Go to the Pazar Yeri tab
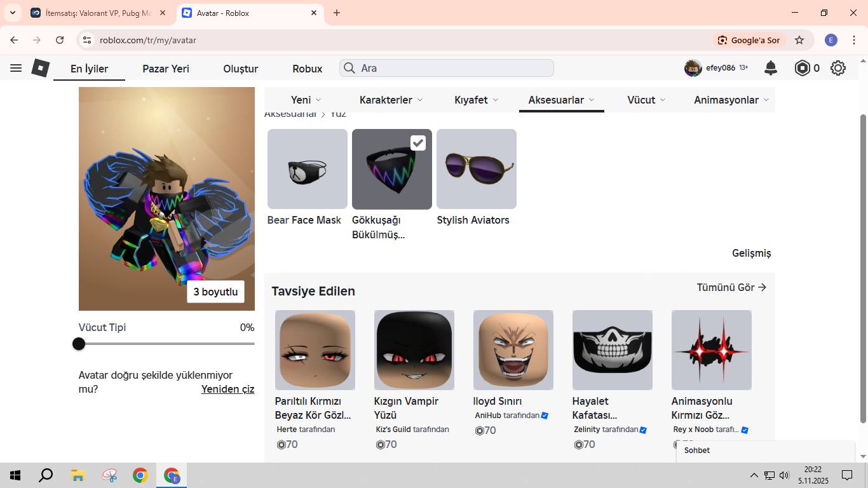Viewport: 868px width, 488px height. 166,69
